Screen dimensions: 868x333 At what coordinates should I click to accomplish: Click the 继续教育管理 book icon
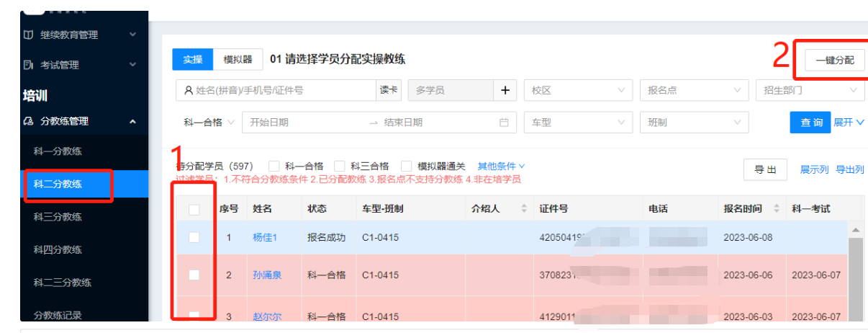(x=28, y=35)
